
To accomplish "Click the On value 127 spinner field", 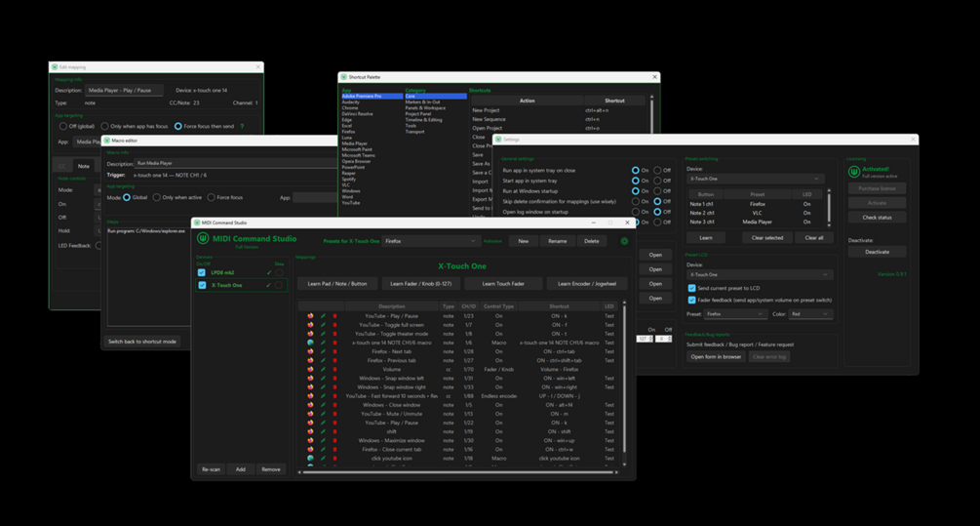I will tap(645, 339).
